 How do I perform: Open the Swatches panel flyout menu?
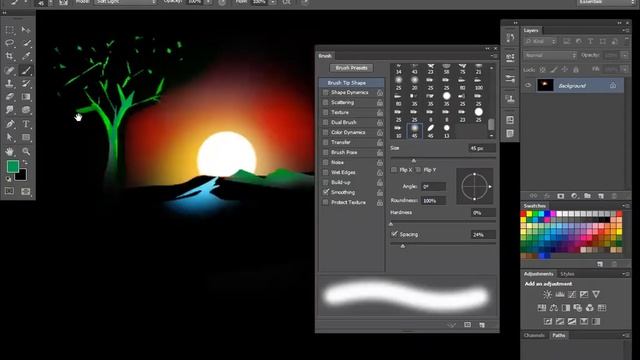click(x=625, y=206)
